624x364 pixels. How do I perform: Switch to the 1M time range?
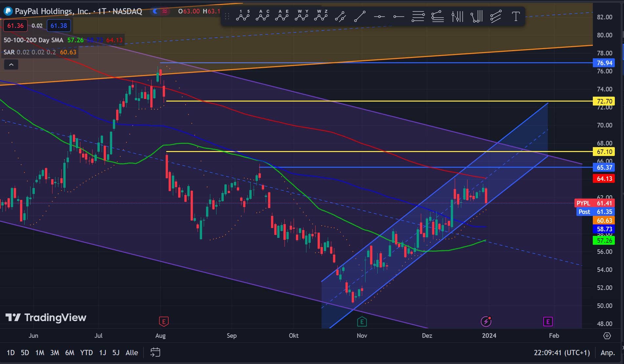pyautogui.click(x=40, y=353)
